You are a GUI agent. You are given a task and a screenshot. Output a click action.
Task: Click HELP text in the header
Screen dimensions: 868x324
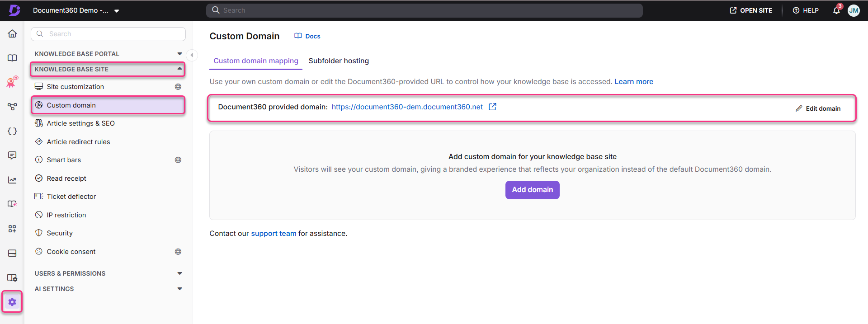pos(811,10)
